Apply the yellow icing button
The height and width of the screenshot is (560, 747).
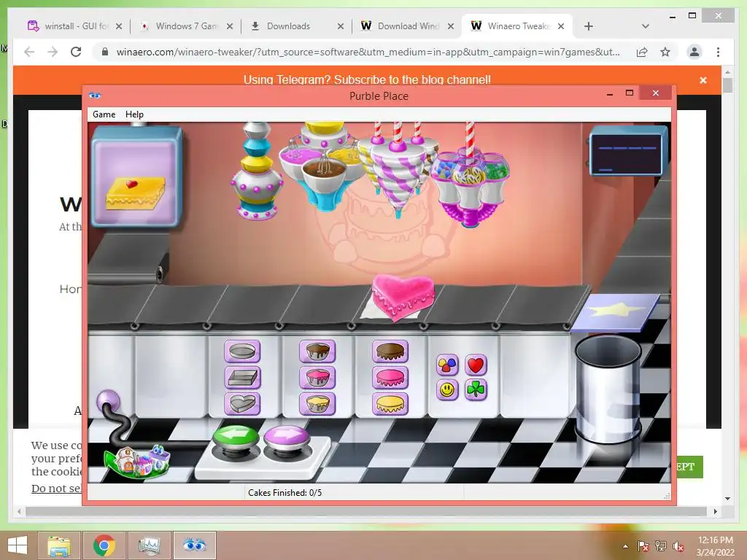coord(390,404)
